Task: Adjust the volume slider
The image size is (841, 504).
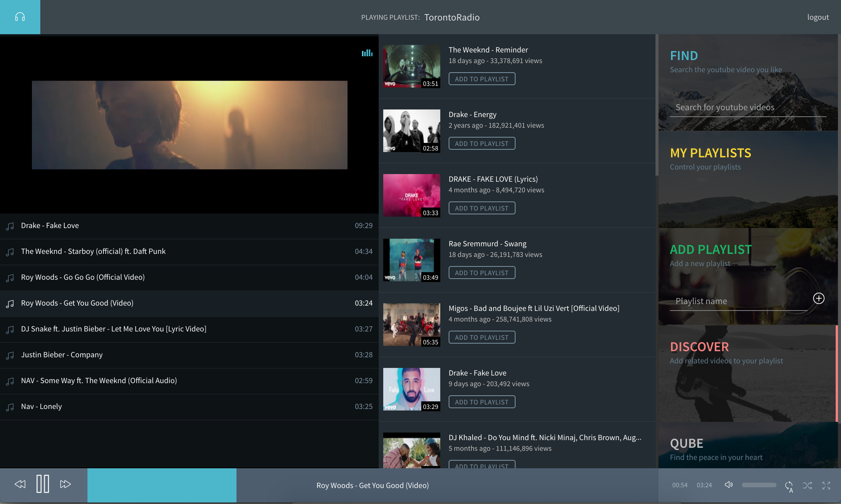Action: pyautogui.click(x=759, y=485)
